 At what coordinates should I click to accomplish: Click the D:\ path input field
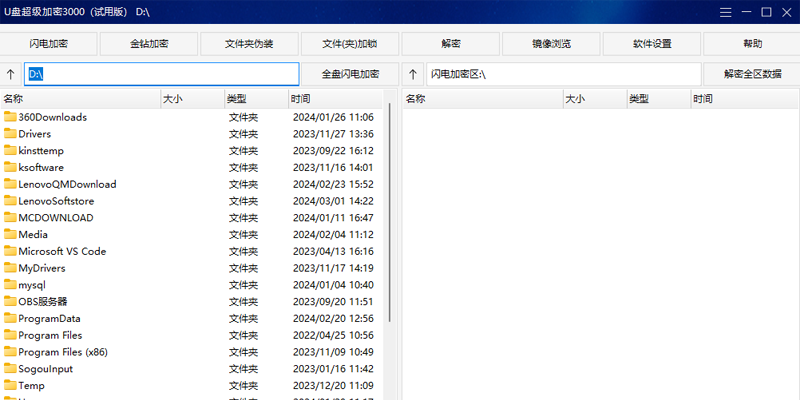click(162, 74)
